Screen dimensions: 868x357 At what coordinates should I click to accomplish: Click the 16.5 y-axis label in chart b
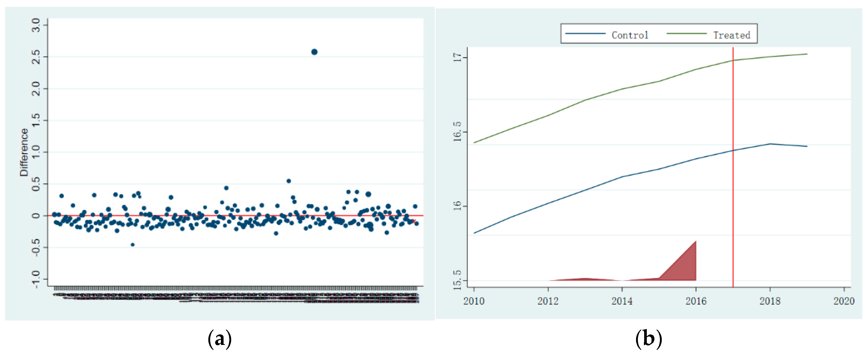pyautogui.click(x=457, y=132)
